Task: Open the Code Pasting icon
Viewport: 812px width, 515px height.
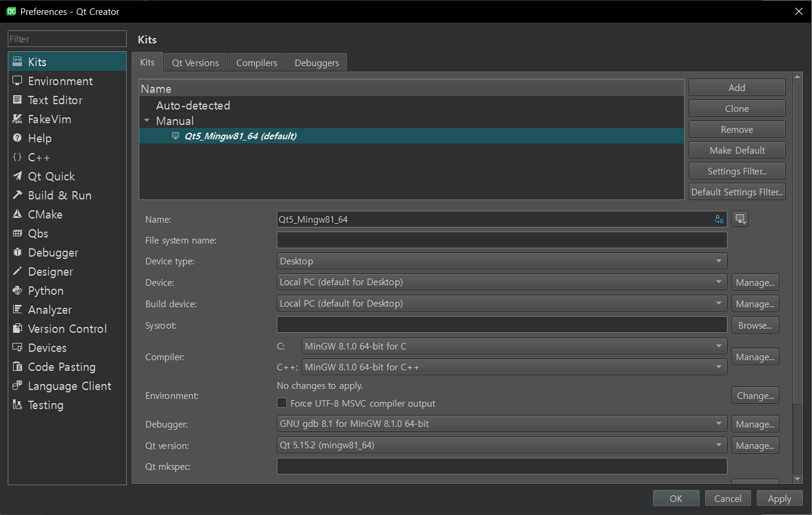Action: 17,367
